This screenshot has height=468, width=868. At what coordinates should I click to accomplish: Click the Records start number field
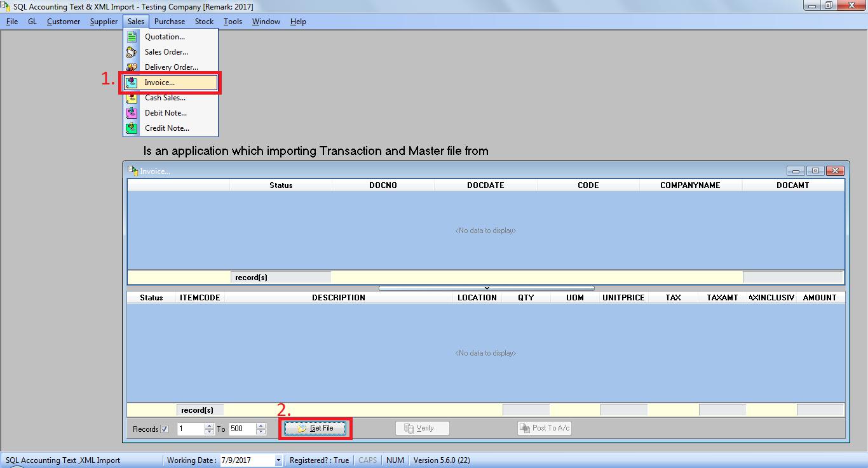click(191, 429)
